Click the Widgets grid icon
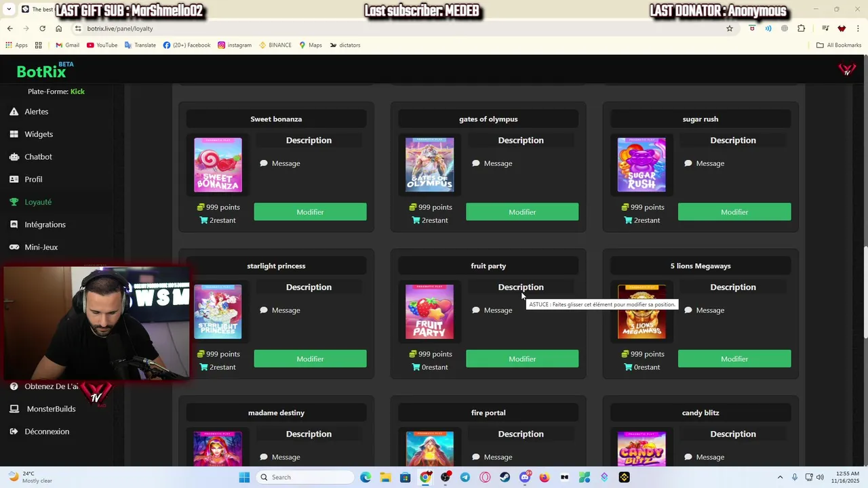 click(x=14, y=134)
